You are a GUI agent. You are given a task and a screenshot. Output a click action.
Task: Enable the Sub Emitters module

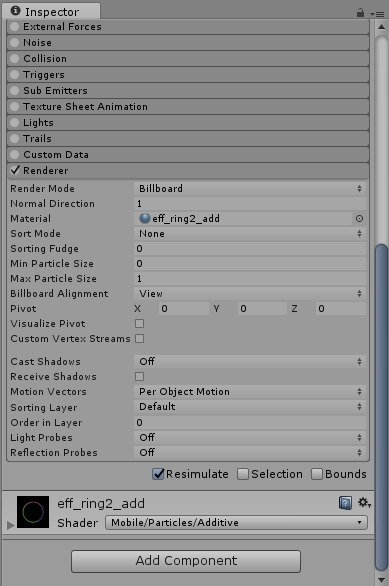click(x=15, y=90)
